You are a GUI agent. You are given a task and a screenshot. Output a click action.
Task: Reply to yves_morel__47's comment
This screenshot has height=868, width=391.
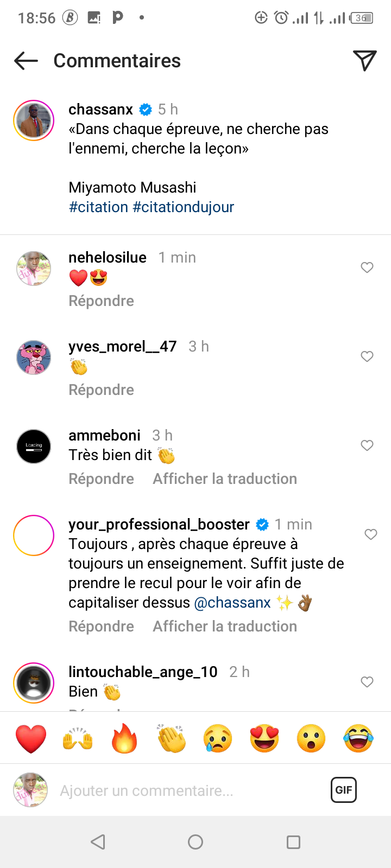click(x=101, y=390)
